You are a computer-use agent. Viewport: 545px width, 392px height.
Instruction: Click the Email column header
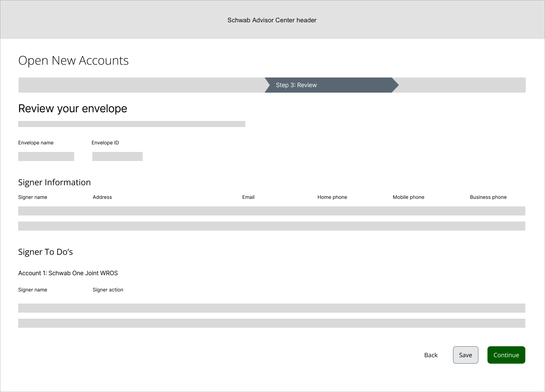tap(248, 197)
